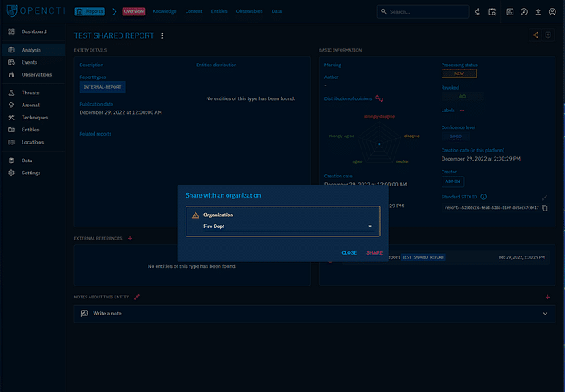Expand the Write a note section
This screenshot has width=565, height=392.
[545, 313]
